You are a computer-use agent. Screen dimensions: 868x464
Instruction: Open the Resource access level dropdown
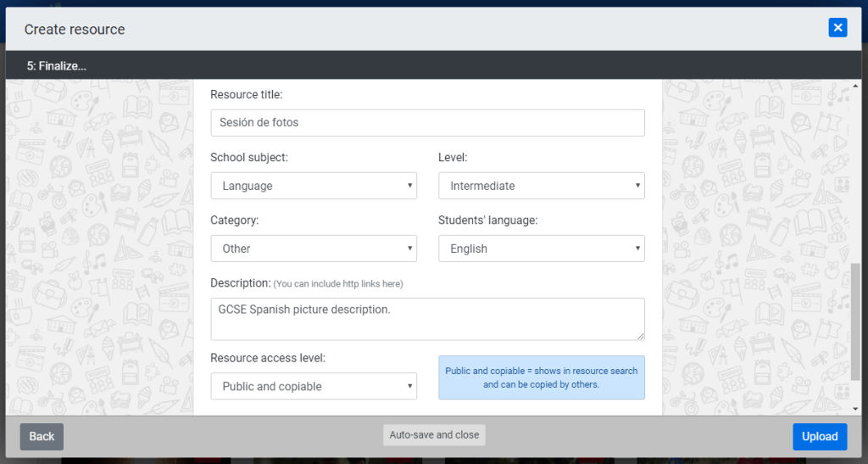314,386
